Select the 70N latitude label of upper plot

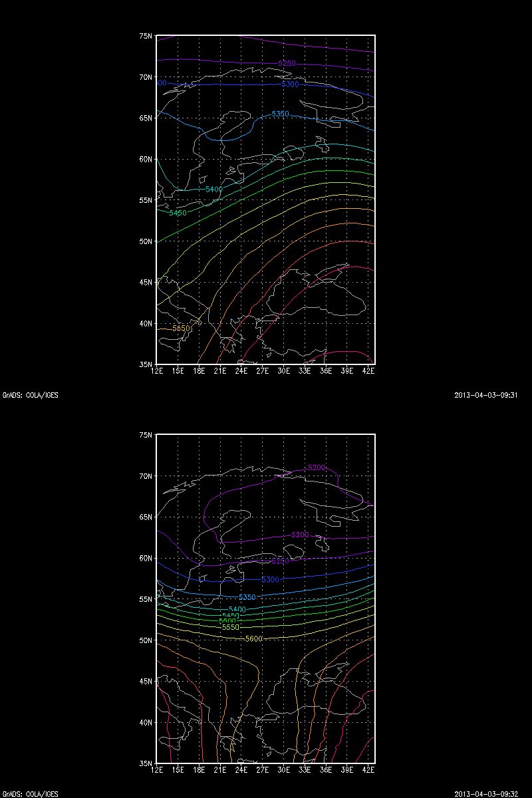coord(147,77)
